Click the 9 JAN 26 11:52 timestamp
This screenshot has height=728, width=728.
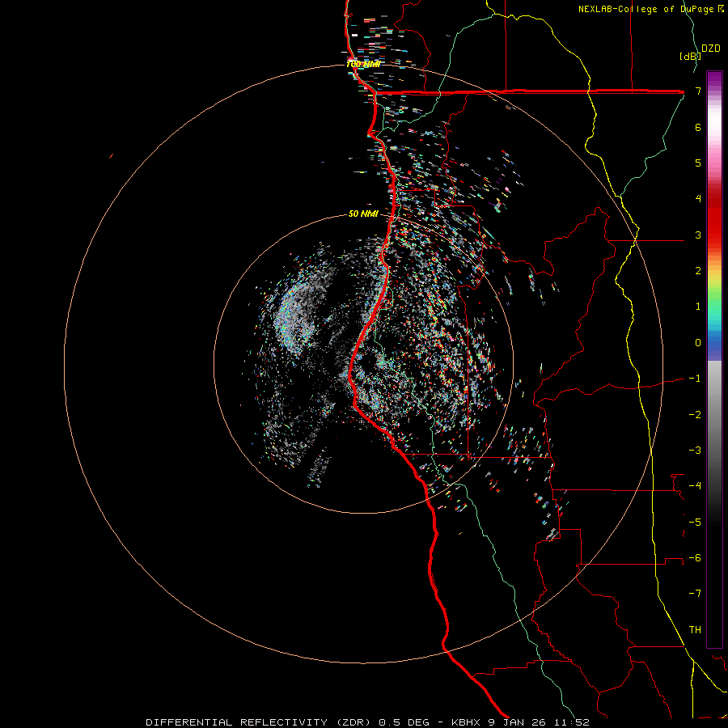[x=539, y=722]
